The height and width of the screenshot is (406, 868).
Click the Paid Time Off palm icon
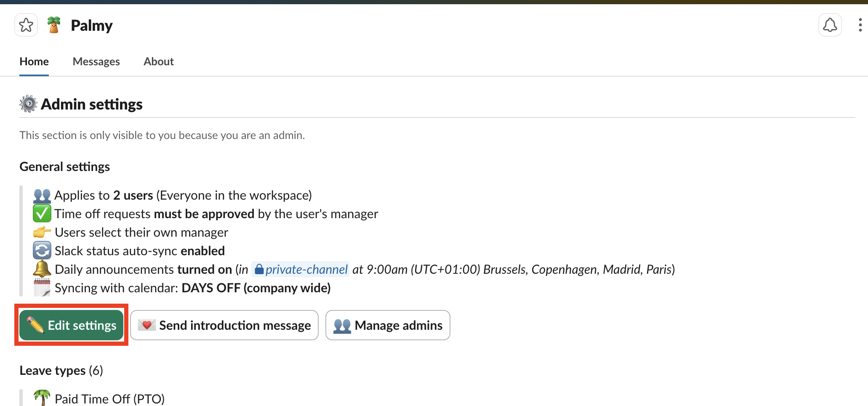[x=42, y=398]
